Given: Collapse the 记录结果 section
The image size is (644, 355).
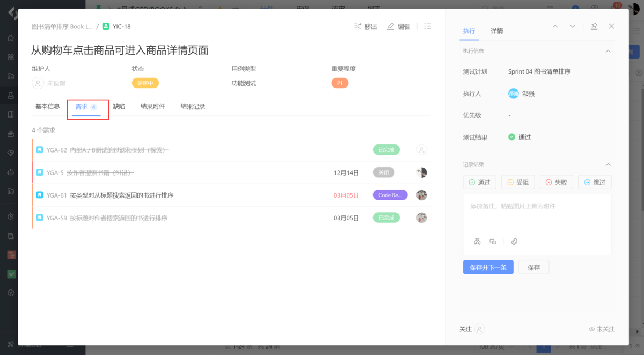Looking at the screenshot, I should click(x=608, y=164).
